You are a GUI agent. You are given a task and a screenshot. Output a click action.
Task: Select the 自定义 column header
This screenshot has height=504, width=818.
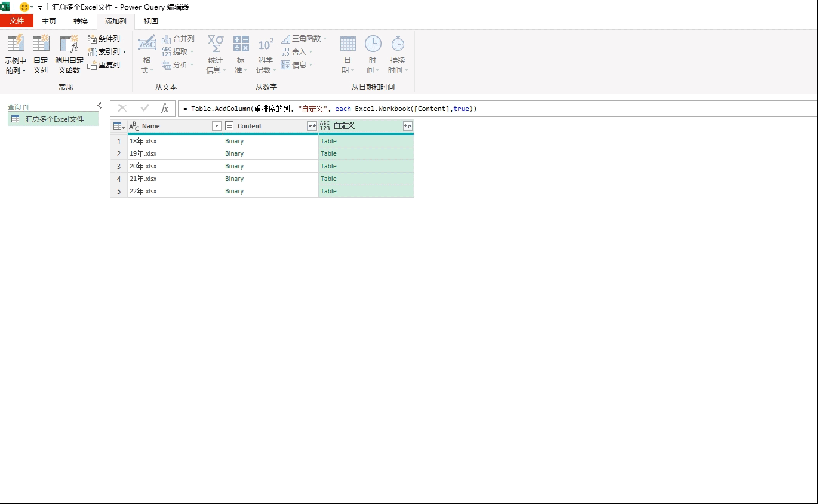pos(366,126)
